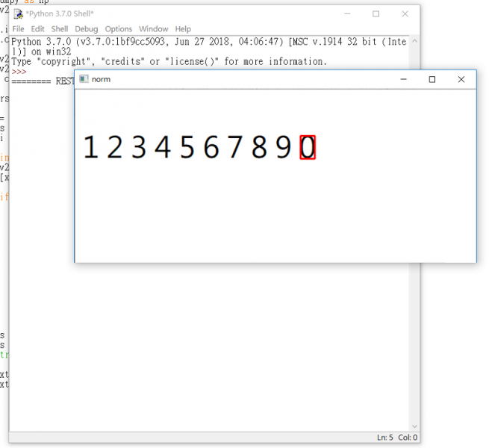Open the Debug menu
This screenshot has width=489, height=448.
(x=87, y=29)
